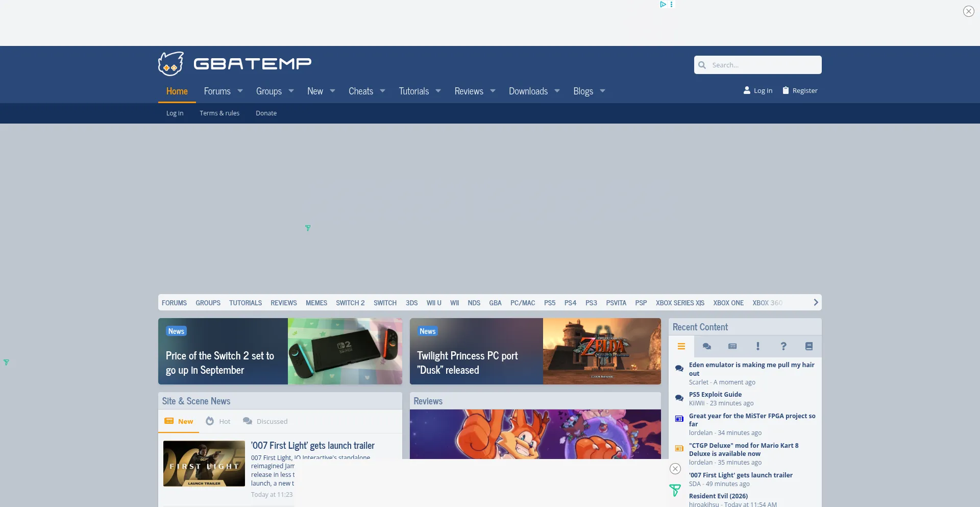Click the GBAtemp logo mascot icon
The width and height of the screenshot is (980, 507).
(171, 64)
